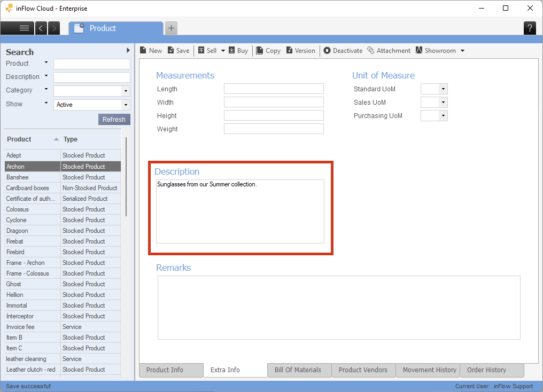543x392 pixels.
Task: Open the help question mark icon
Action: (x=530, y=28)
